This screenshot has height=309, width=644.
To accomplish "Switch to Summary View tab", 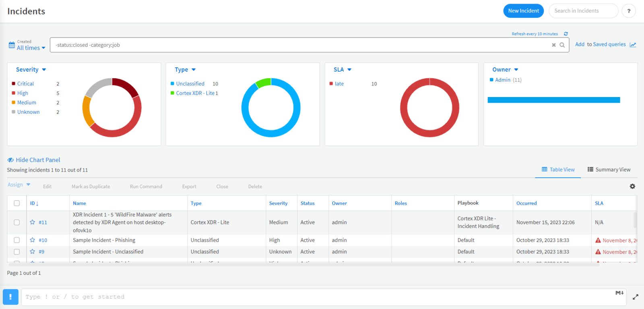I will point(609,170).
